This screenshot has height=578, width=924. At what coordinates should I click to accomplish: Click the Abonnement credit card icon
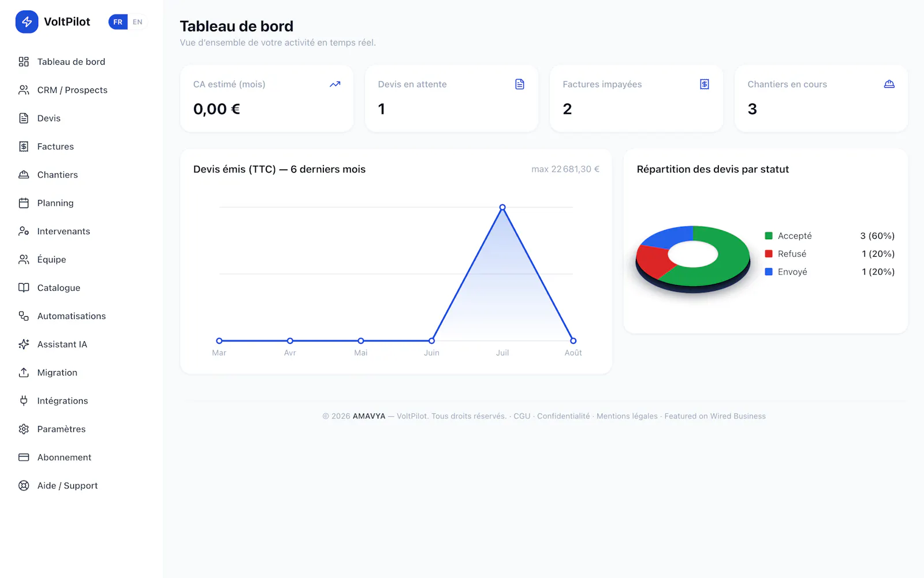[x=24, y=457]
